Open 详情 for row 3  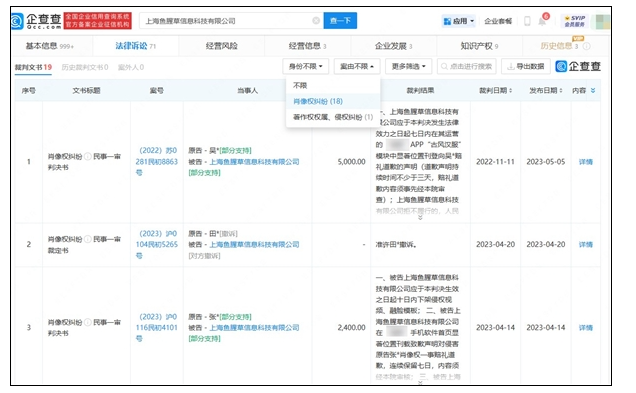tap(586, 328)
